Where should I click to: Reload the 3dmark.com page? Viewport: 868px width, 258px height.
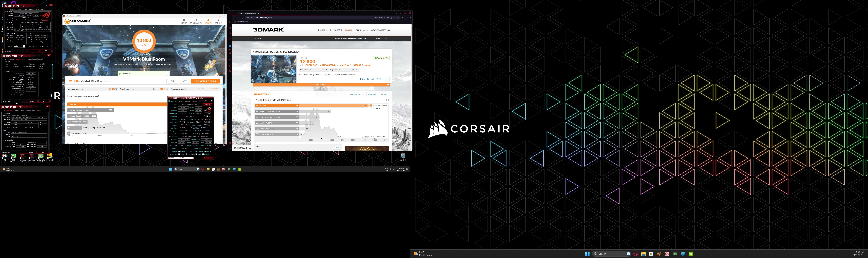tap(242, 18)
